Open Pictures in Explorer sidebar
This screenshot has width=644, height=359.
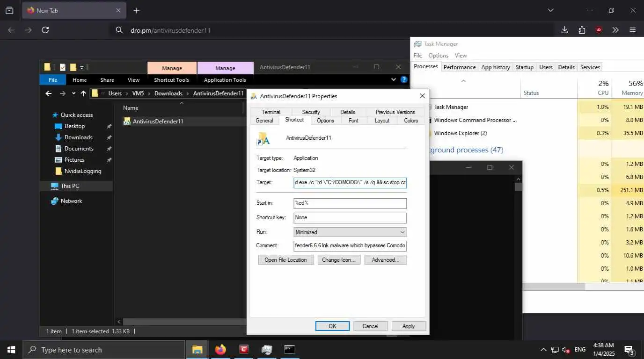tap(74, 160)
